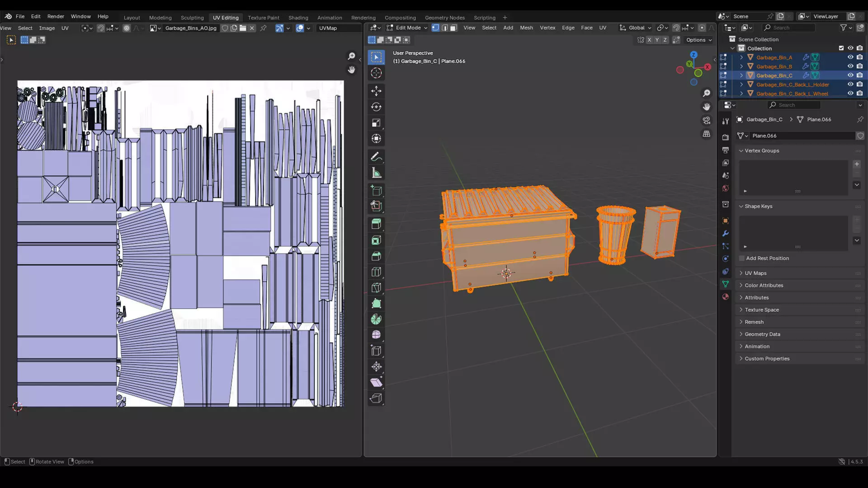
Task: Switch perspective/orthographic view icon
Action: click(x=706, y=134)
